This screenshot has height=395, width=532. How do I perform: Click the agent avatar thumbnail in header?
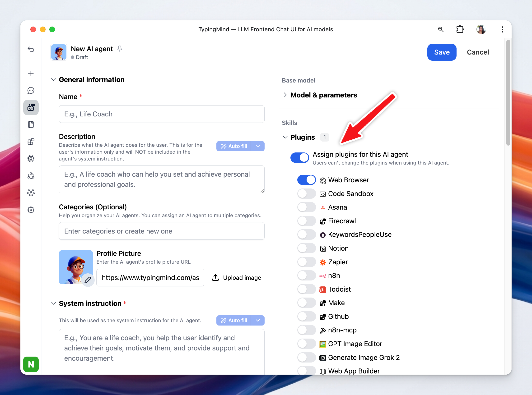coord(59,52)
